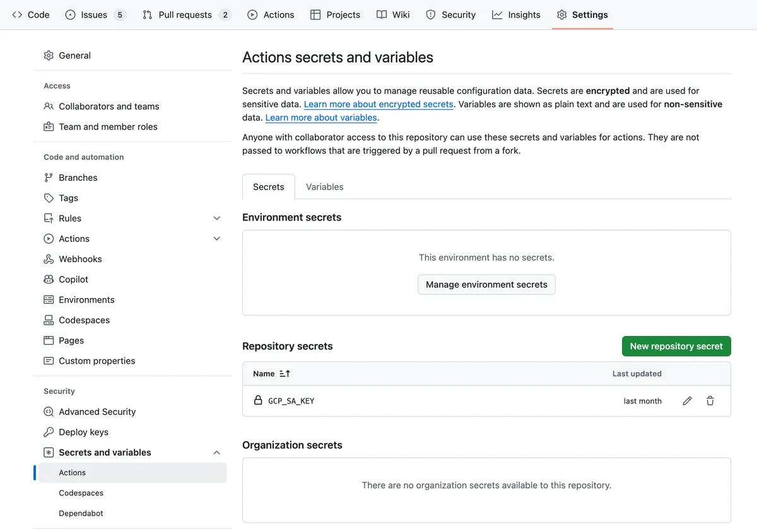This screenshot has width=757, height=532.
Task: Click the Insights graph icon in top nav
Action: (497, 14)
